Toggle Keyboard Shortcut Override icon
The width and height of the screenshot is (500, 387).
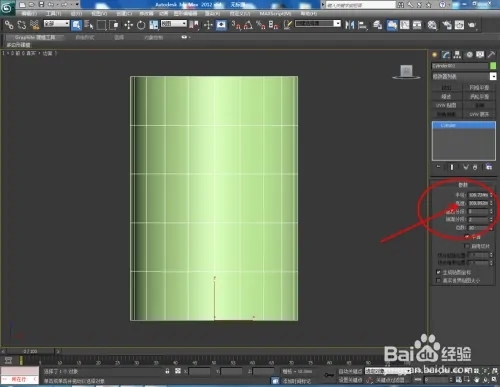coord(221,25)
